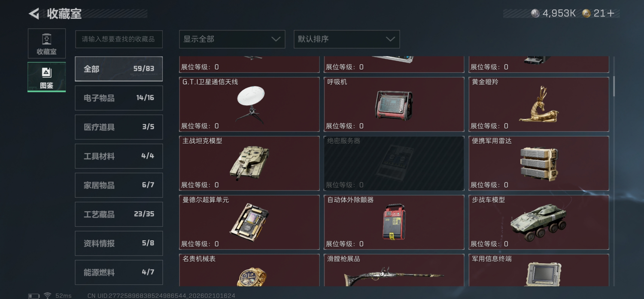Expand the 显示全部 filter dropdown
The image size is (644, 299).
[232, 39]
